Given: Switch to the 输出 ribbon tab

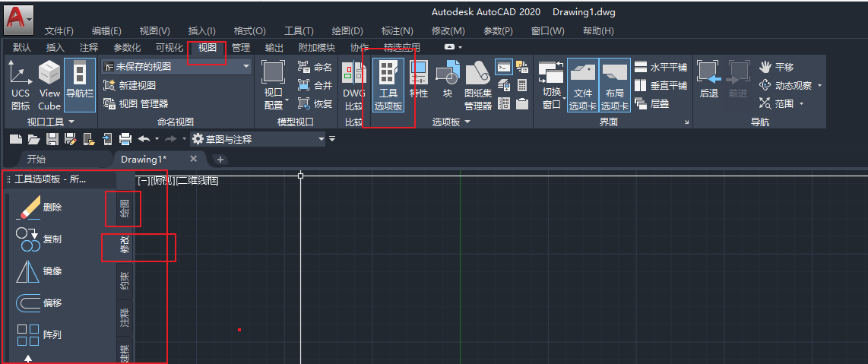Looking at the screenshot, I should click(x=274, y=48).
